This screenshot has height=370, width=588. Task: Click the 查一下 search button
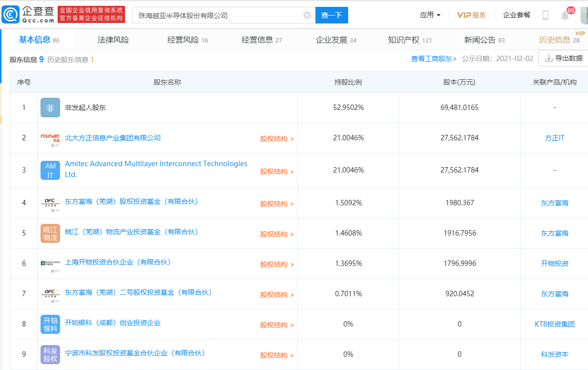point(332,15)
